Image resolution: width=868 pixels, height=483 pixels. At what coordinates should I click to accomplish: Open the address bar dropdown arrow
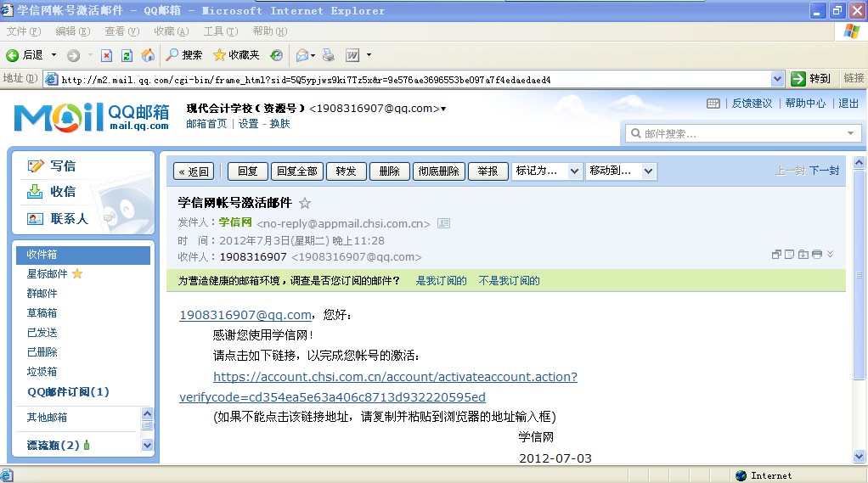(x=777, y=79)
